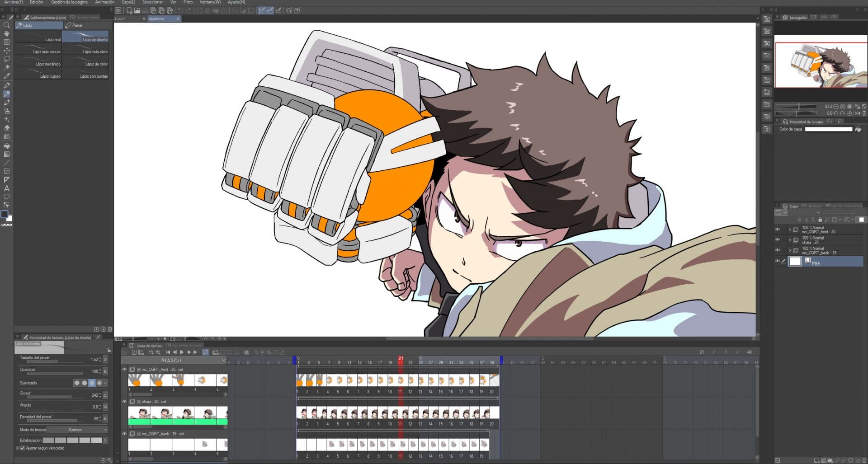Switch to Pastel subtool group tab
The image size is (868, 464).
click(x=87, y=25)
